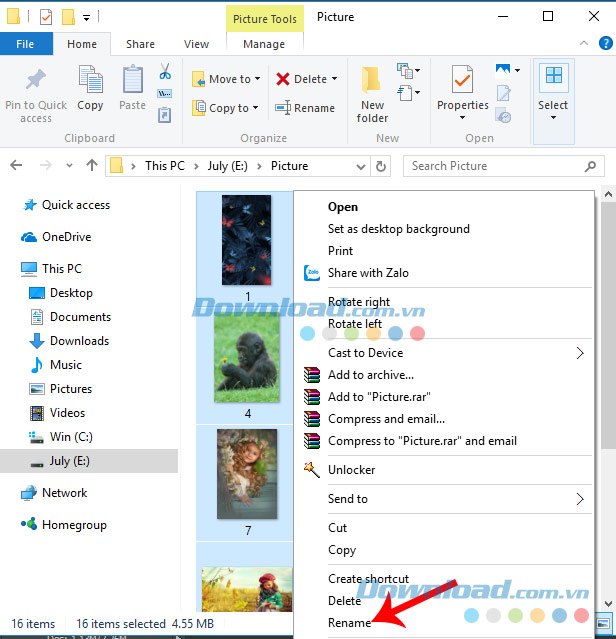Click the search magnifier icon
Image resolution: width=616 pixels, height=639 pixels.
(590, 166)
